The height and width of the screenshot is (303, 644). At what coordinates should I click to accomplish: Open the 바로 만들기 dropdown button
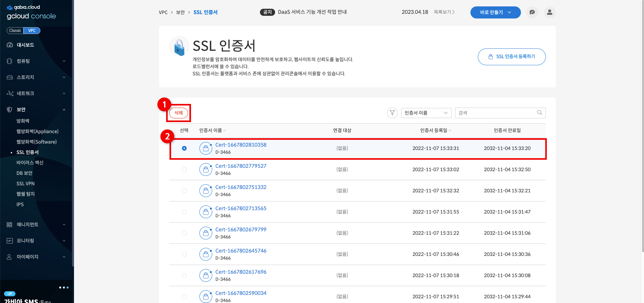[496, 12]
